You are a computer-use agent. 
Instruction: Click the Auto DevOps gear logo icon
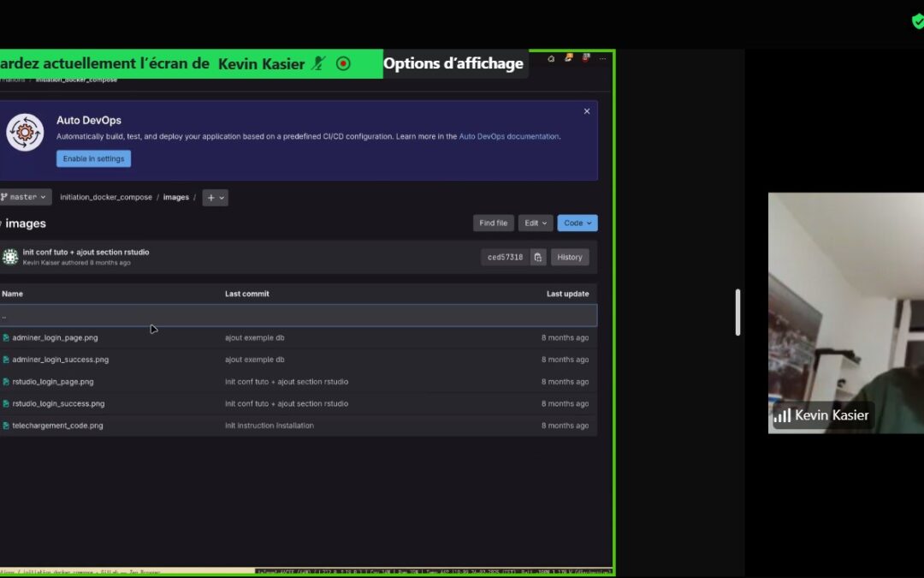25,132
